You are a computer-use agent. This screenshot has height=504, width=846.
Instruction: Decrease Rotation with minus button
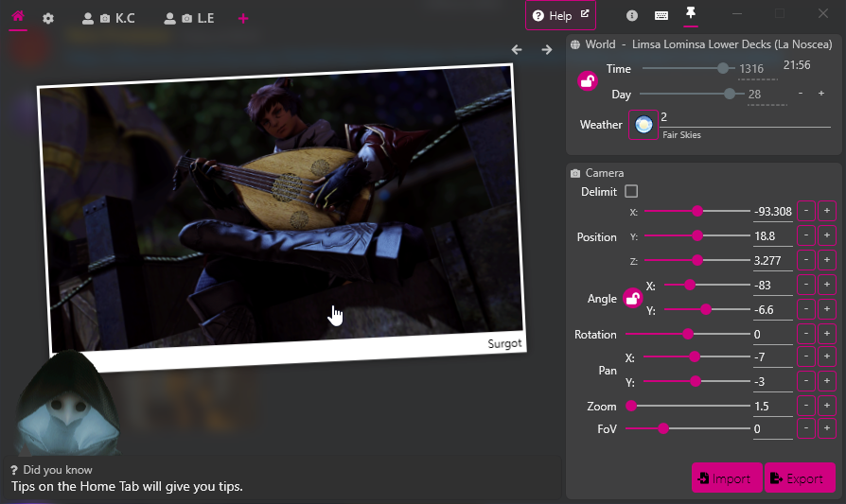806,334
